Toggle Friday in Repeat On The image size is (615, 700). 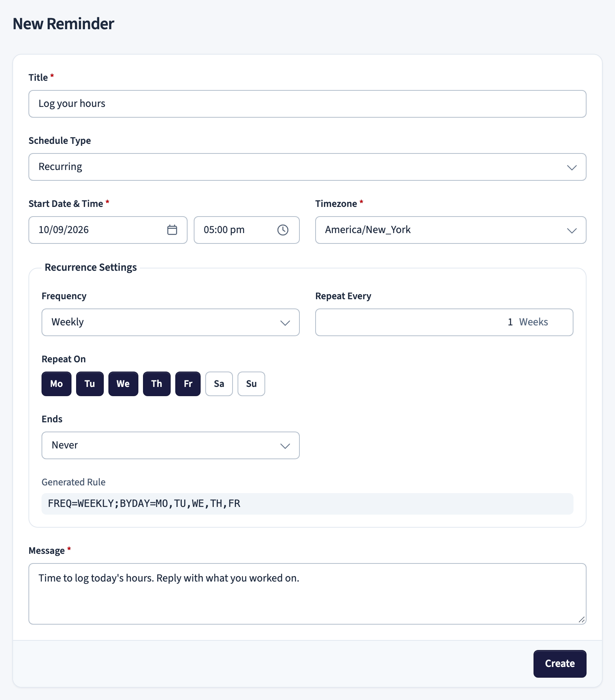pyautogui.click(x=188, y=384)
